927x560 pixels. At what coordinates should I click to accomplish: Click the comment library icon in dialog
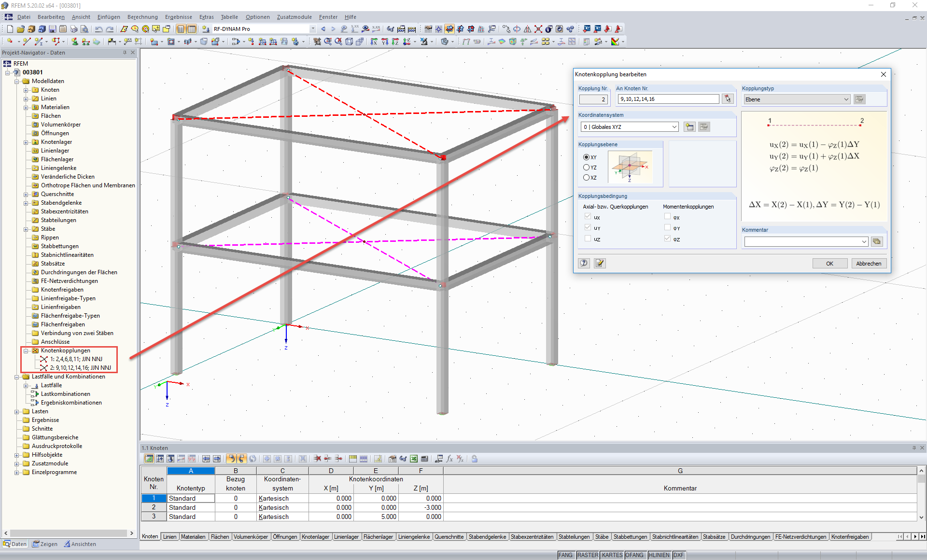tap(877, 241)
